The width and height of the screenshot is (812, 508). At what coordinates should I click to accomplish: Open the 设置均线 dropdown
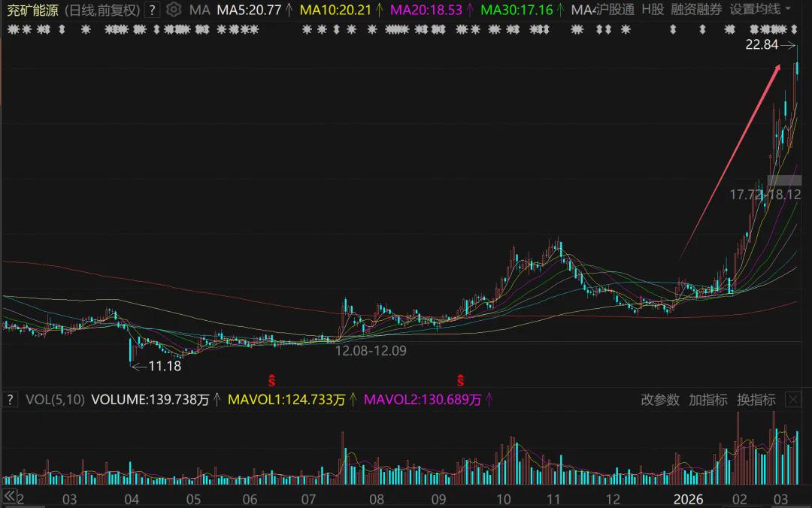click(x=760, y=10)
